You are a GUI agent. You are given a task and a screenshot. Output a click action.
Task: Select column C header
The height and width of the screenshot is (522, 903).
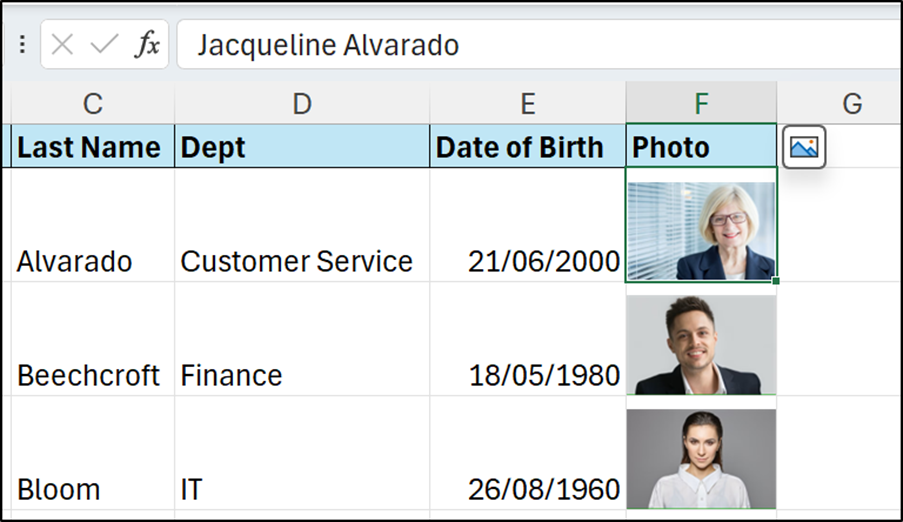coord(93,104)
